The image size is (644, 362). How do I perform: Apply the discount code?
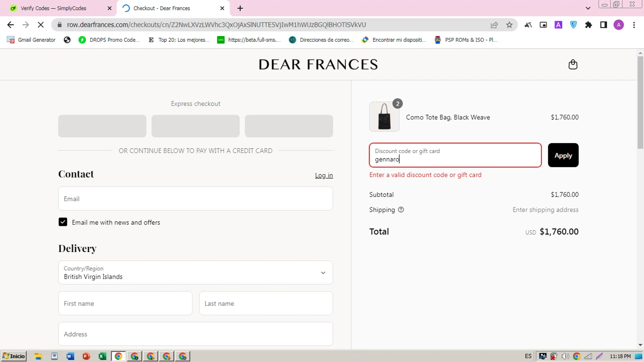[563, 155]
